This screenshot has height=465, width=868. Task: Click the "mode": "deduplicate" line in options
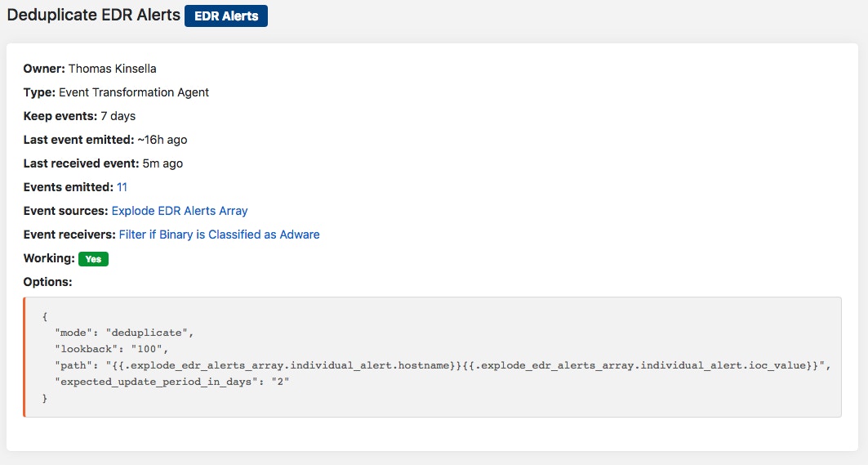point(122,333)
